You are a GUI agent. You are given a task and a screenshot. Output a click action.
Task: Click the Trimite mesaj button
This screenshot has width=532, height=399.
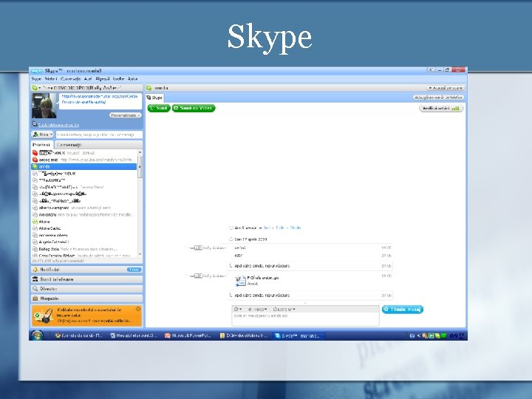[x=403, y=310]
